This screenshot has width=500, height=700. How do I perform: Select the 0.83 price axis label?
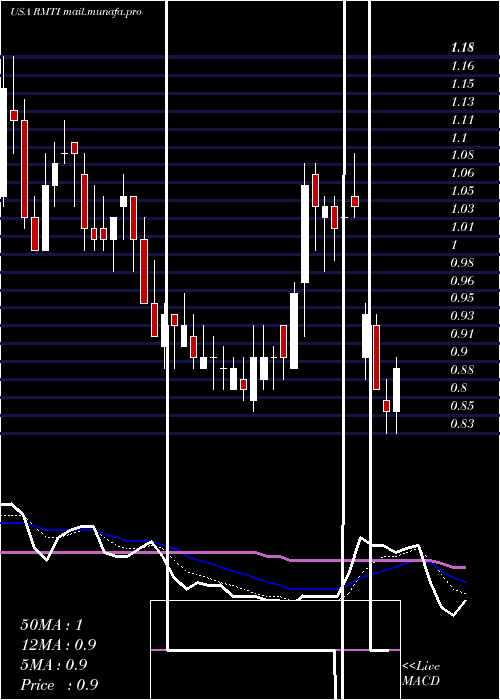(462, 424)
